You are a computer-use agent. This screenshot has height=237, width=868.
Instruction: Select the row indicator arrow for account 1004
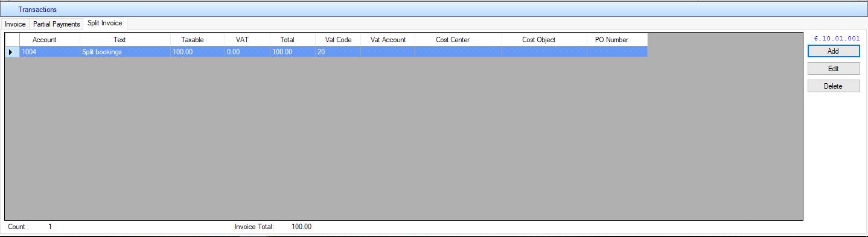pos(12,52)
